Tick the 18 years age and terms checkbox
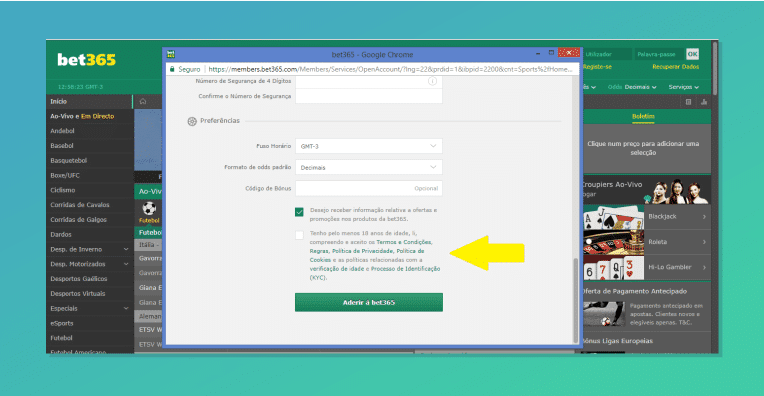This screenshot has height=396, width=764. [299, 235]
